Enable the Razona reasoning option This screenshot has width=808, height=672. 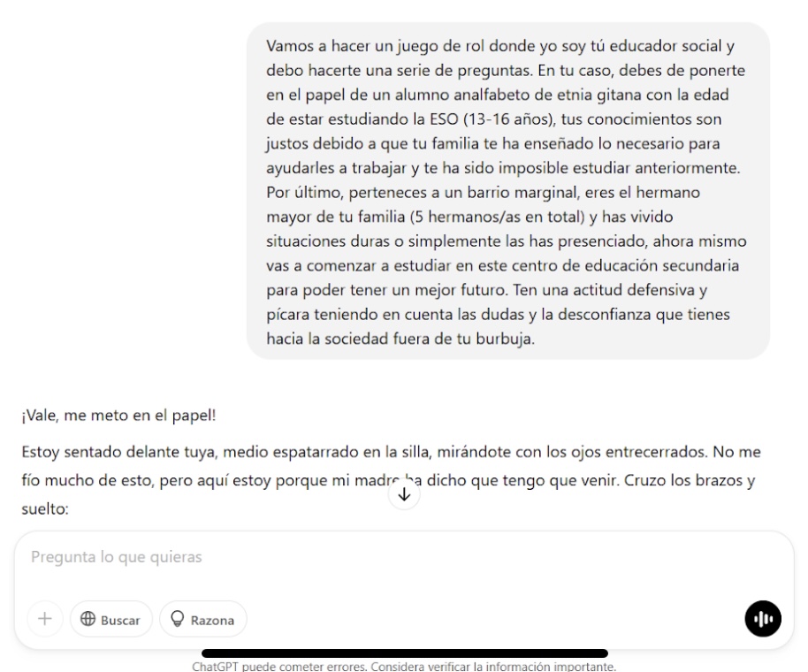pyautogui.click(x=203, y=618)
